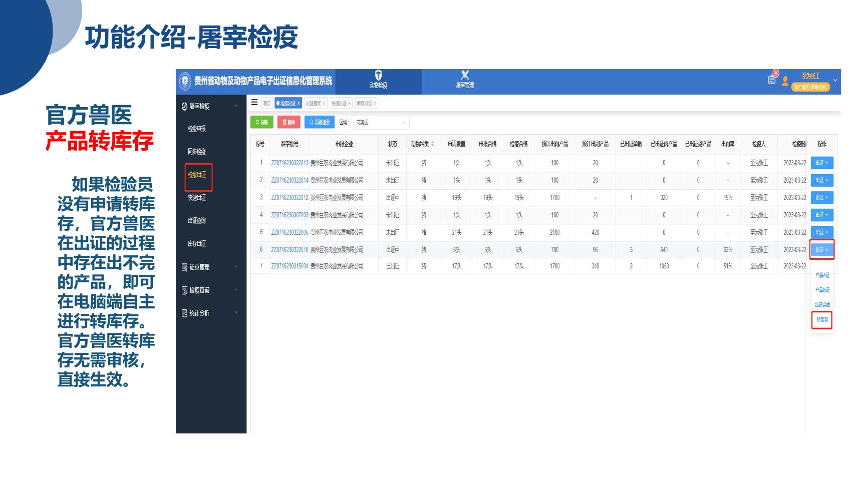Open the 区域 花溪区 dropdown
Viewport: 868px width, 488px height.
[381, 123]
